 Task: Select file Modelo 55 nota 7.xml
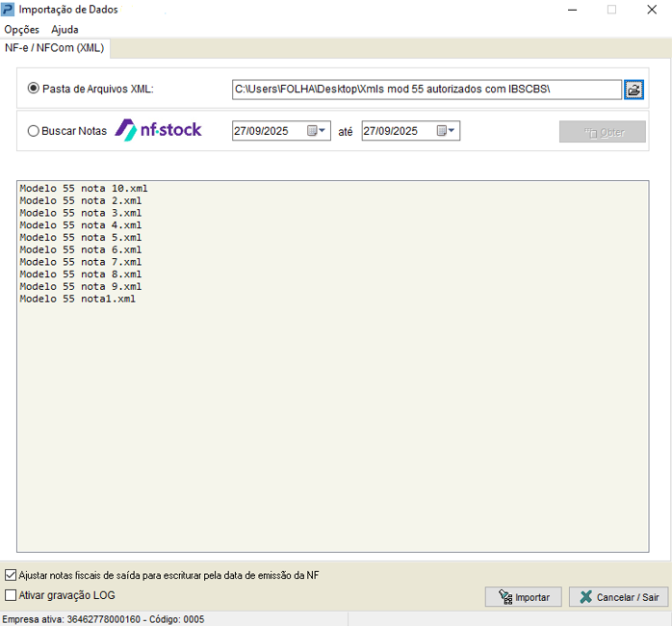point(81,262)
